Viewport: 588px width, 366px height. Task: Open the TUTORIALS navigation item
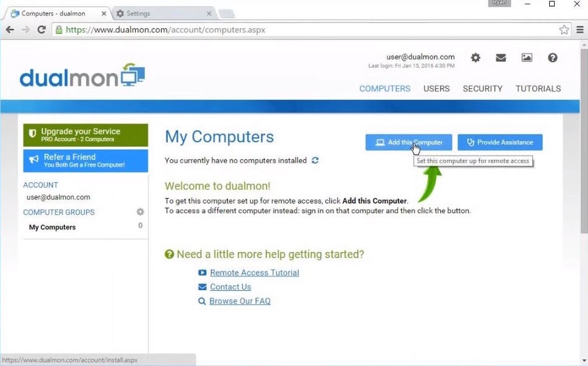click(538, 89)
